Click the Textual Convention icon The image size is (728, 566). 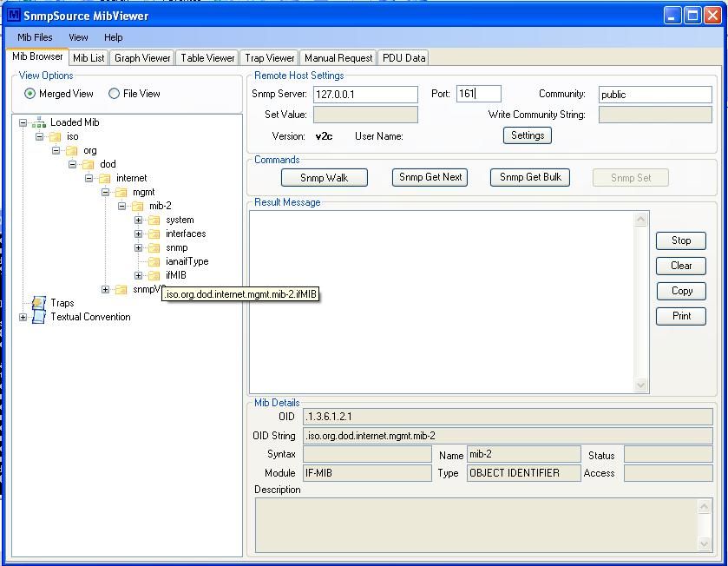pyautogui.click(x=38, y=317)
